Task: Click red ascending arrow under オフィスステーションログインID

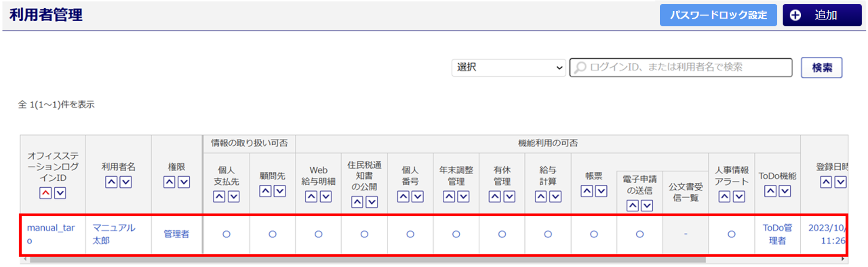Action: 46,193
